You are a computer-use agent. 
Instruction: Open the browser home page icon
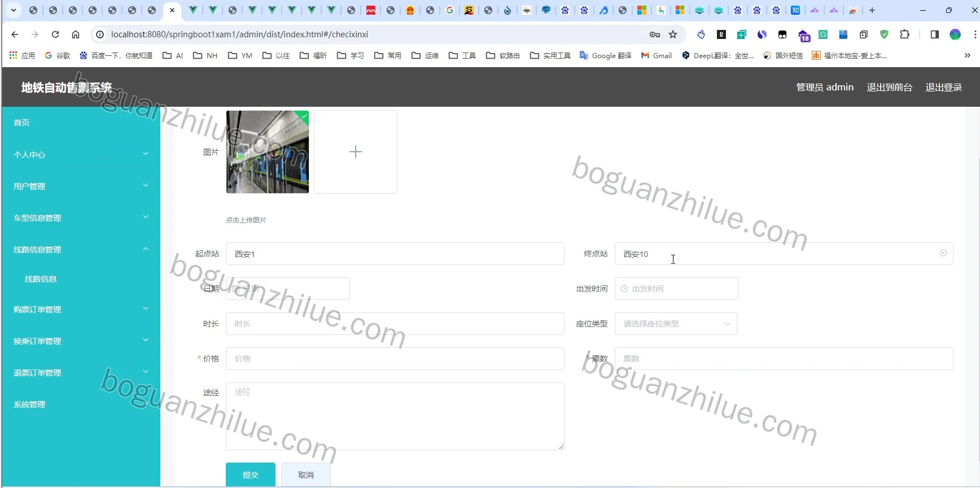pos(76,34)
